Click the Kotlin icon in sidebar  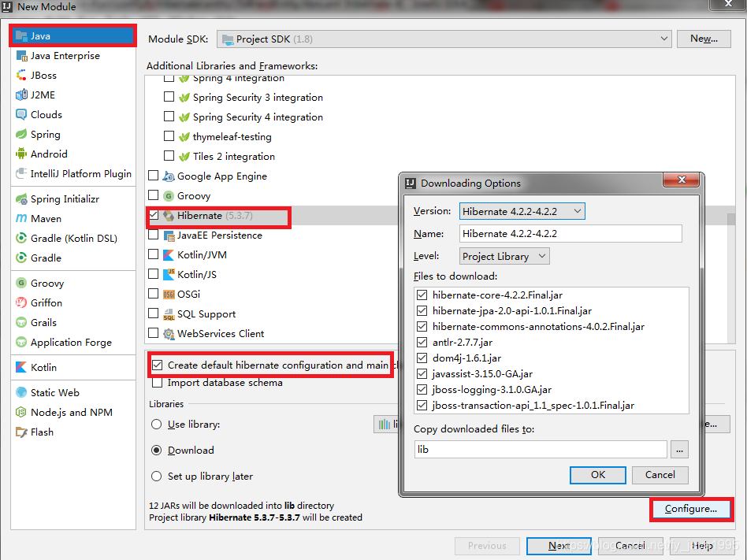(21, 368)
